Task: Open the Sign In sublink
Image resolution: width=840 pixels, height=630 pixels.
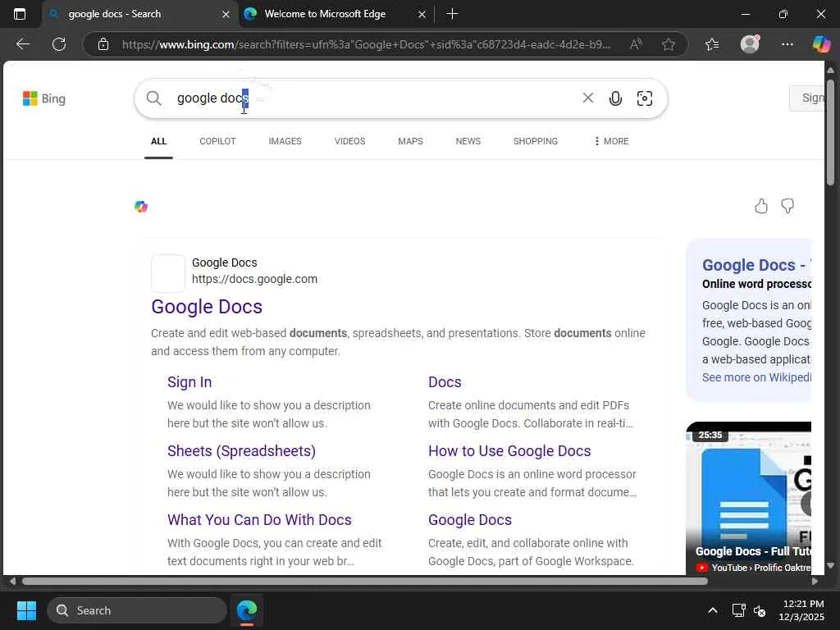Action: coord(189,382)
